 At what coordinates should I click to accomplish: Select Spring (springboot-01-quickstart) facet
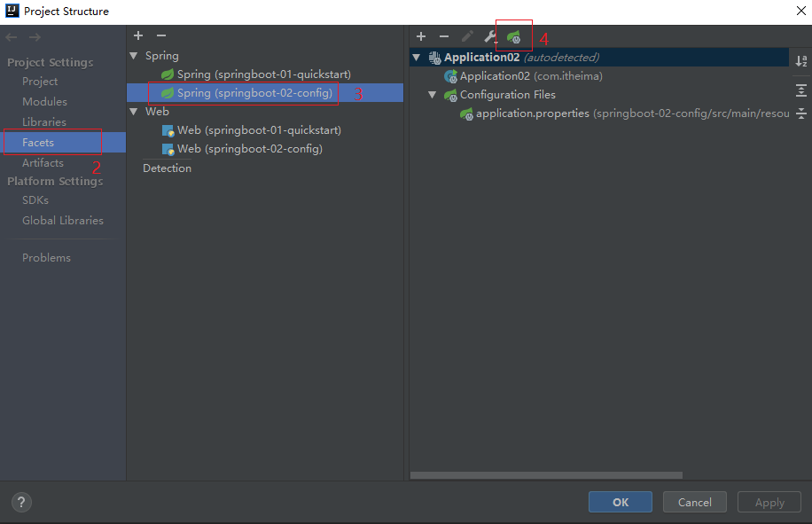(263, 74)
